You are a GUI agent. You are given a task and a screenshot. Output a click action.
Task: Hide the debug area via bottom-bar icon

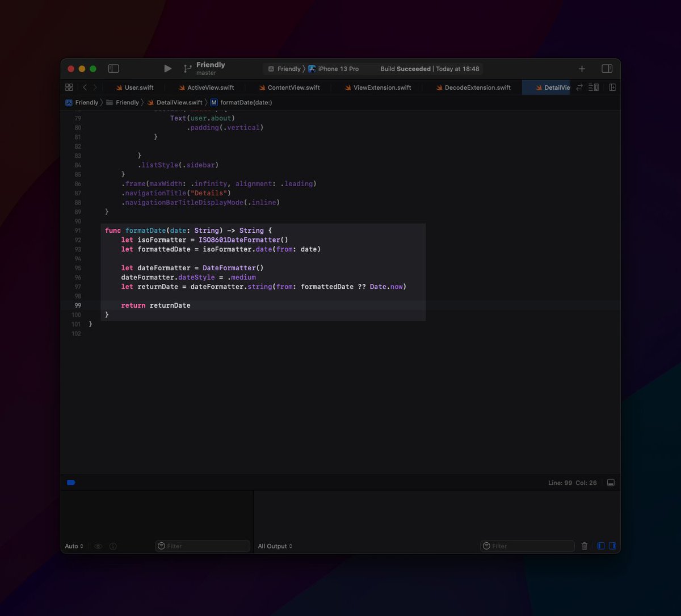[x=611, y=483]
